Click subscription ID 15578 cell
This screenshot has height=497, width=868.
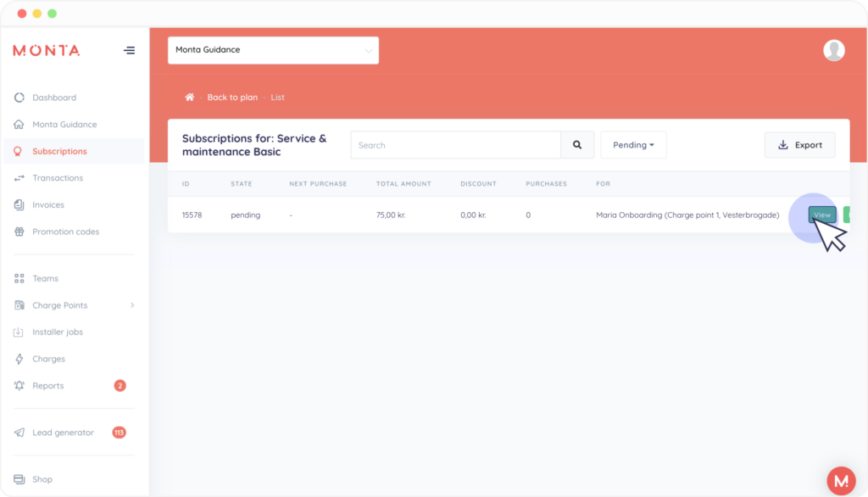click(192, 215)
